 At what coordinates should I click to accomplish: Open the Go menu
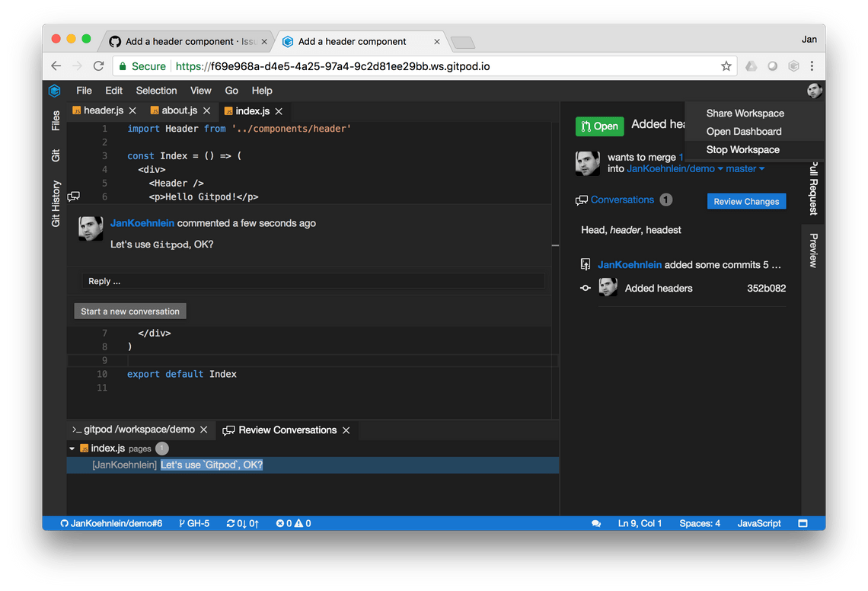[231, 91]
